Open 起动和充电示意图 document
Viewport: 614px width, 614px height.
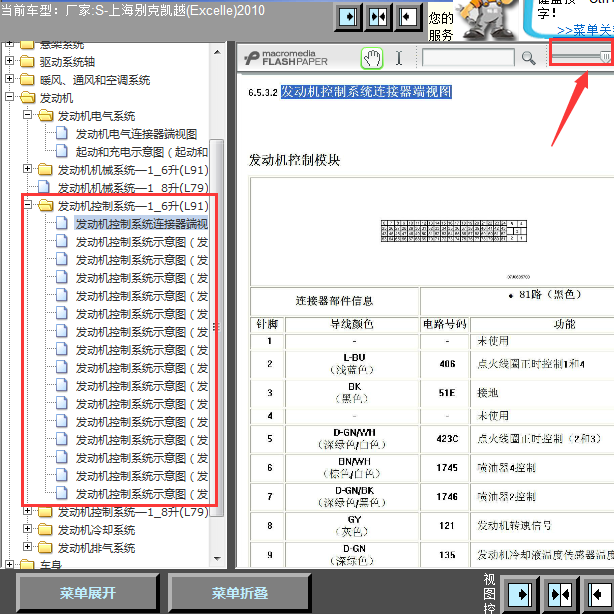(x=141, y=152)
